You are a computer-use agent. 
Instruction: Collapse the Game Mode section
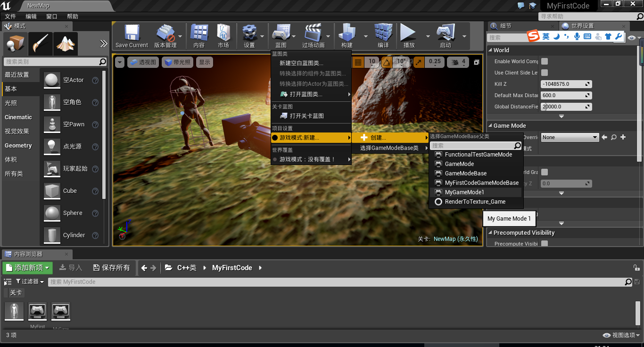click(x=490, y=125)
